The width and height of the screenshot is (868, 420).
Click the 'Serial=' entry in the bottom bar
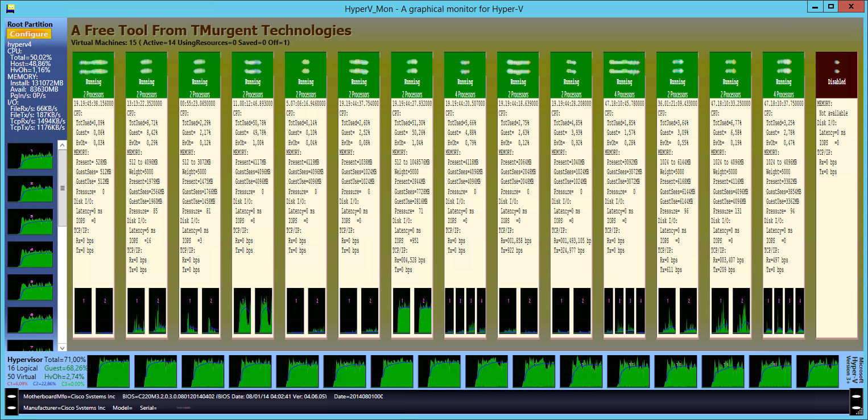(147, 408)
